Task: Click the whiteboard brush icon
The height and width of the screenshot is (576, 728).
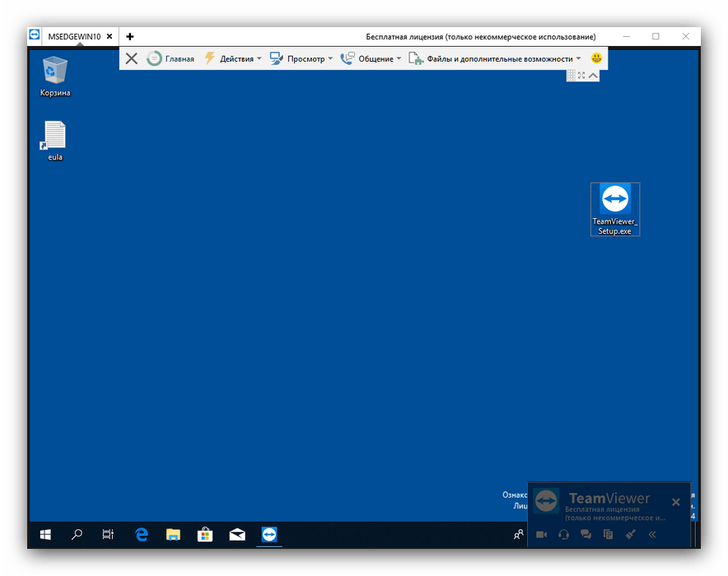Action: (630, 535)
